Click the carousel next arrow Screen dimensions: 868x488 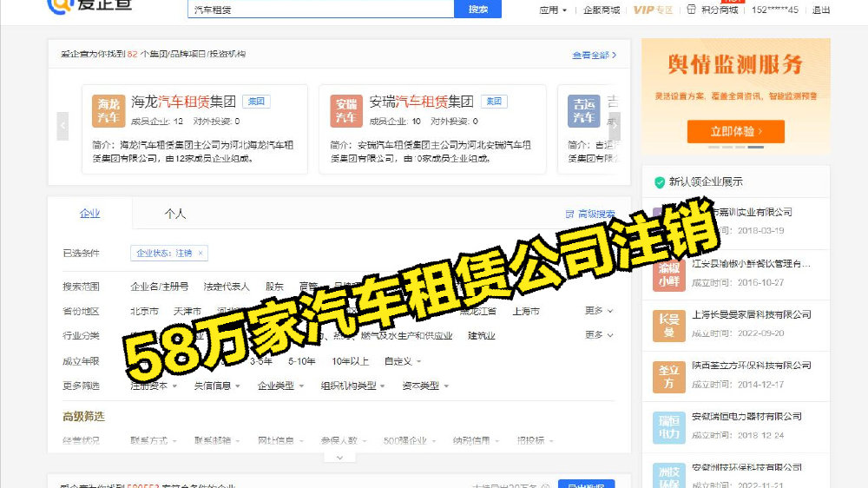(615, 126)
